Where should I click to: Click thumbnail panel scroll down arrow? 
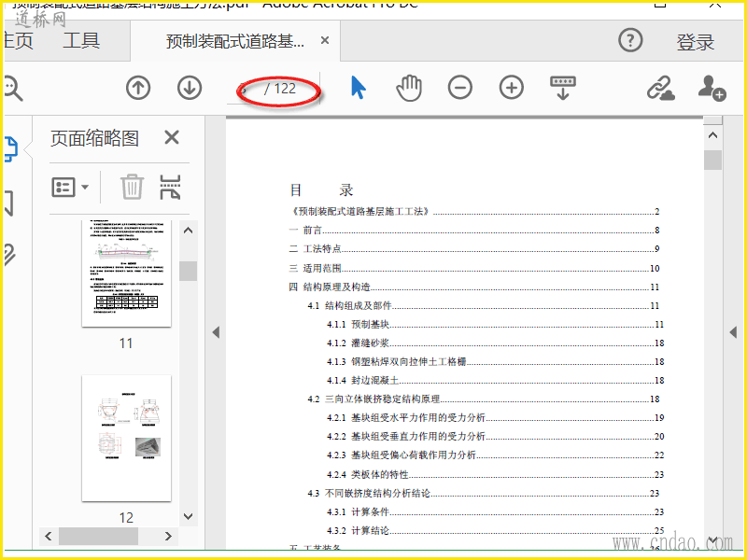[189, 516]
